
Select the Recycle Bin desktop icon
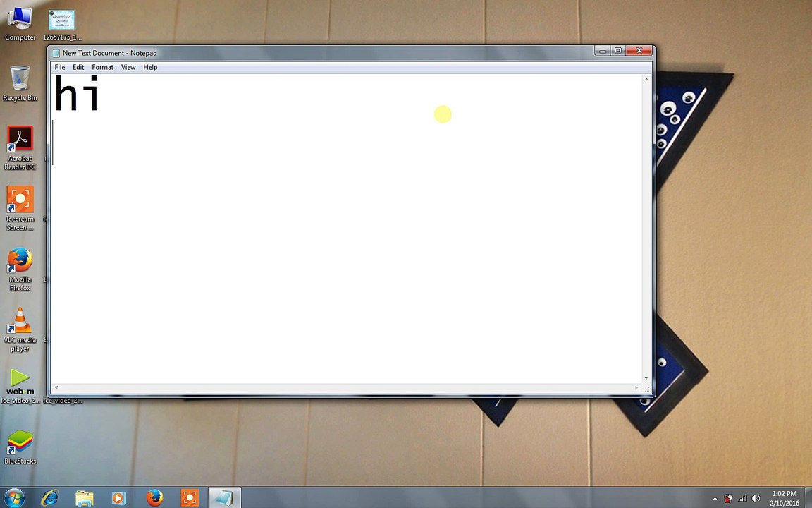pos(20,83)
